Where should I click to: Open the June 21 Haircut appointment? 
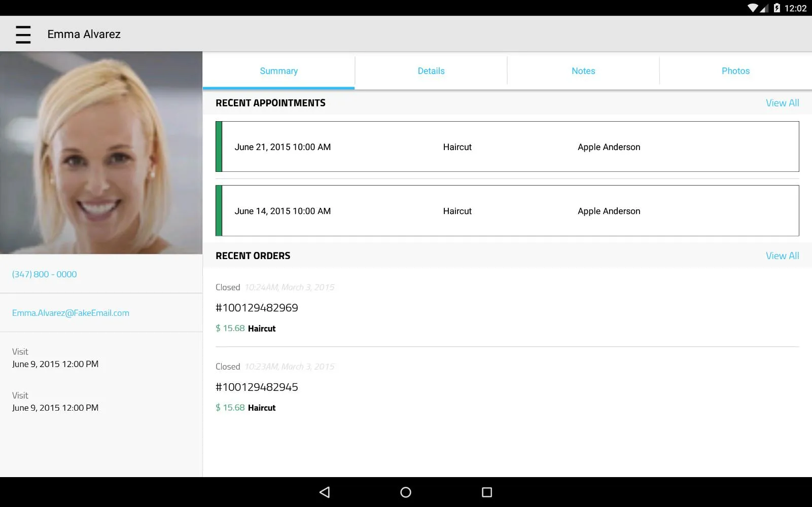click(x=507, y=147)
